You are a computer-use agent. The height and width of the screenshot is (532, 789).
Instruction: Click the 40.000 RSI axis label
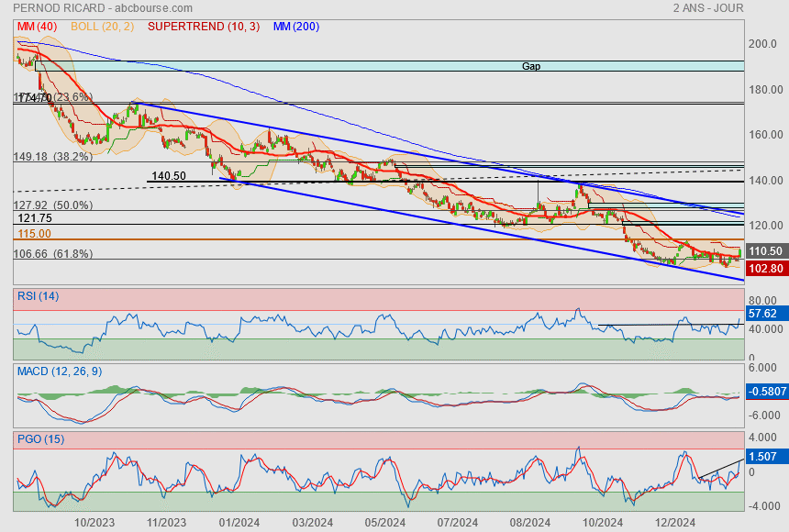766,329
